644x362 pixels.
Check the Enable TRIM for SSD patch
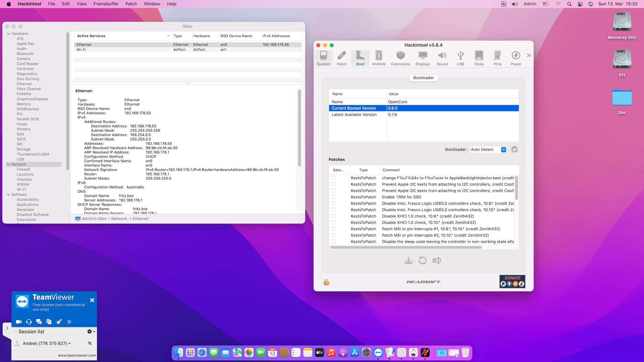point(333,197)
